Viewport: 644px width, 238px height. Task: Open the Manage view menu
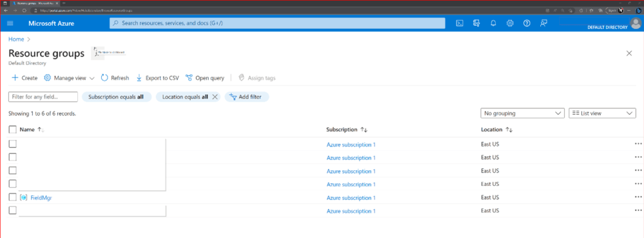point(69,78)
